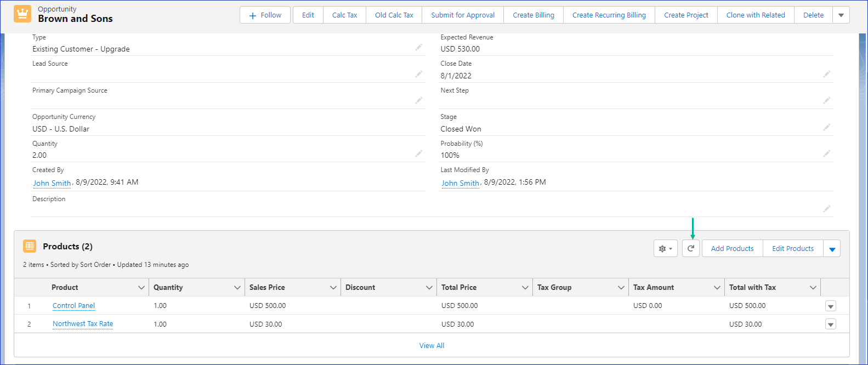
Task: Edit Probability via its pencil icon
Action: 827,153
